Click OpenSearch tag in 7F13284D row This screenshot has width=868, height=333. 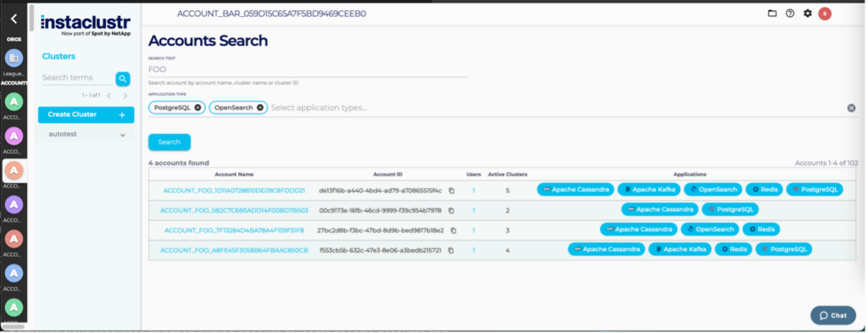point(709,229)
